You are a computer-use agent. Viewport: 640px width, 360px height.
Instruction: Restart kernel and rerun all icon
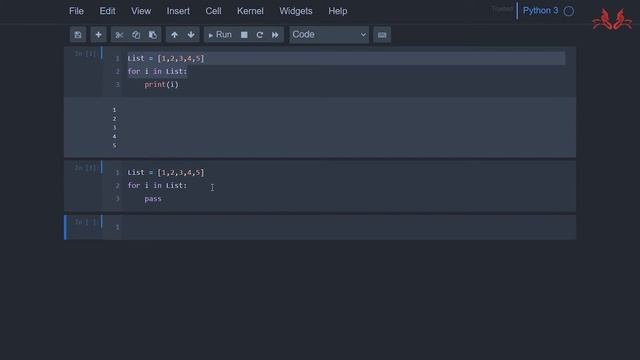coord(276,35)
